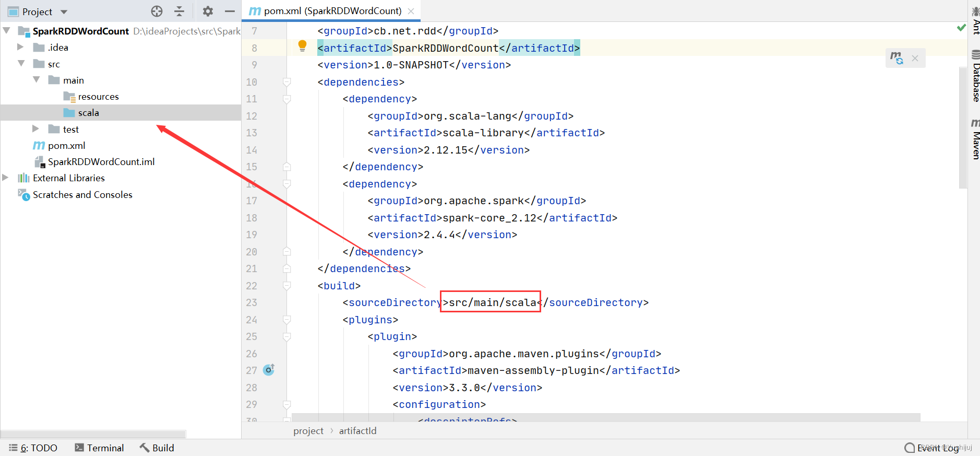Collapse the src folder
This screenshot has height=456, width=980.
point(21,63)
